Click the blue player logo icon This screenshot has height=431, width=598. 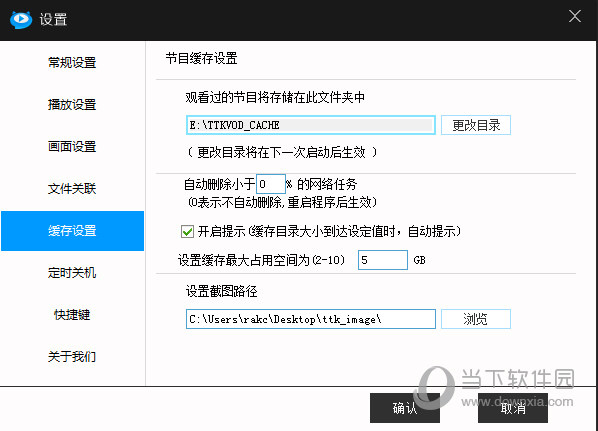(x=21, y=19)
